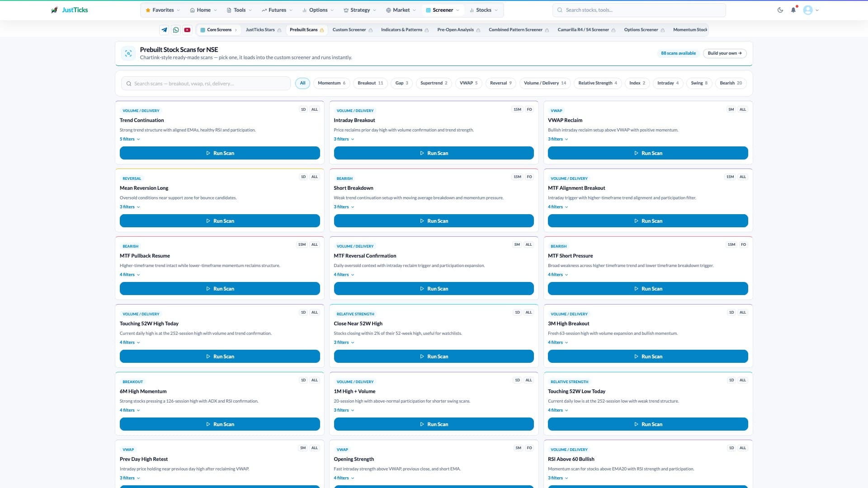
Task: Run Scan for Mean Reversion Long
Action: coord(220,221)
